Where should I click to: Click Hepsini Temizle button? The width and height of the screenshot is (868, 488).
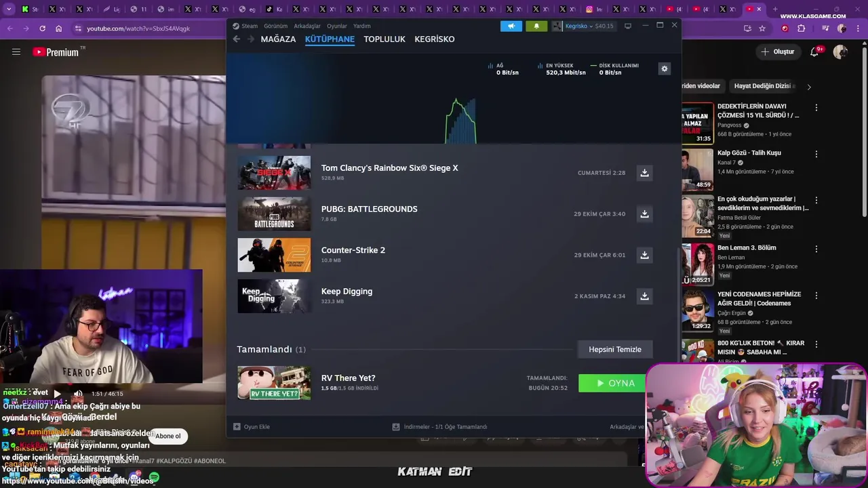(x=615, y=350)
